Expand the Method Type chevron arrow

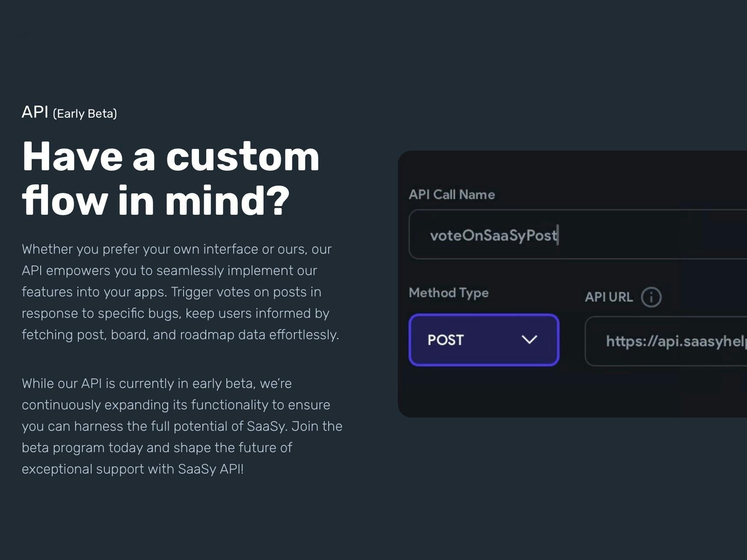pos(529,340)
